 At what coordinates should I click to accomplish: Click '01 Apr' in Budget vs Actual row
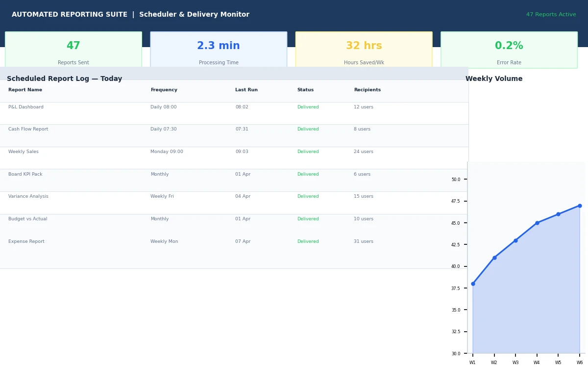(x=243, y=219)
